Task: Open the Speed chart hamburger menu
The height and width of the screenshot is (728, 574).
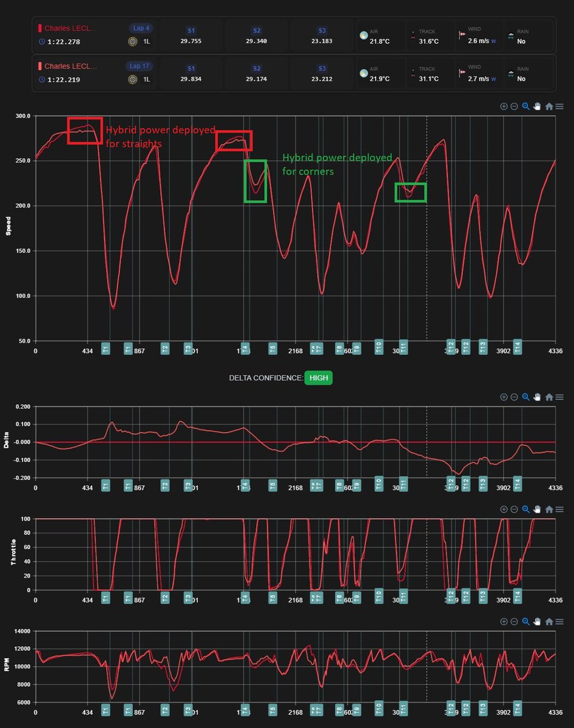Action: (559, 106)
